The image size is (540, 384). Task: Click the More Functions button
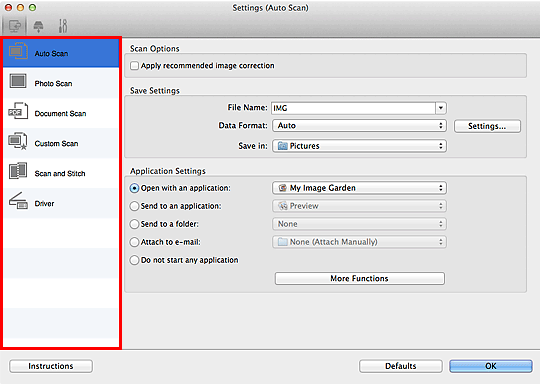(360, 278)
